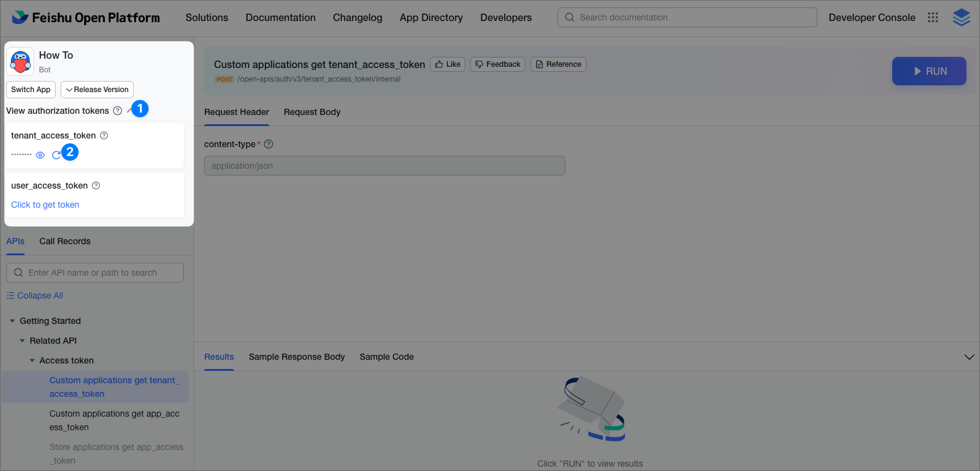Open Developer Console

click(x=872, y=17)
